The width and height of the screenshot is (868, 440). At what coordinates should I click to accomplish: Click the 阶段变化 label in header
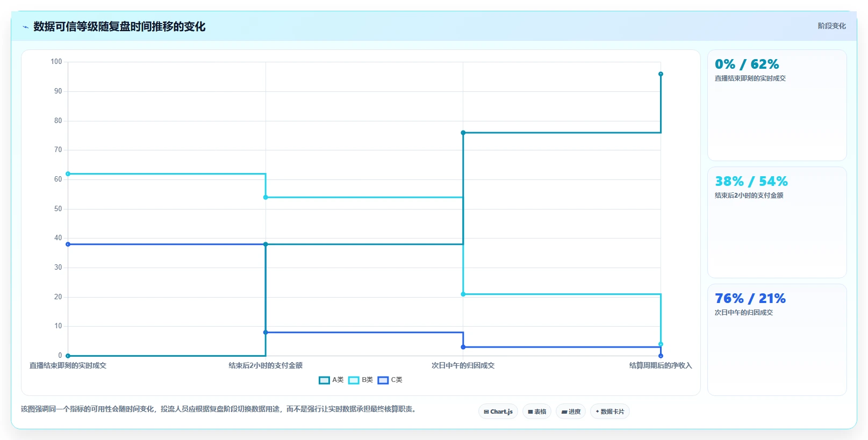pyautogui.click(x=831, y=26)
